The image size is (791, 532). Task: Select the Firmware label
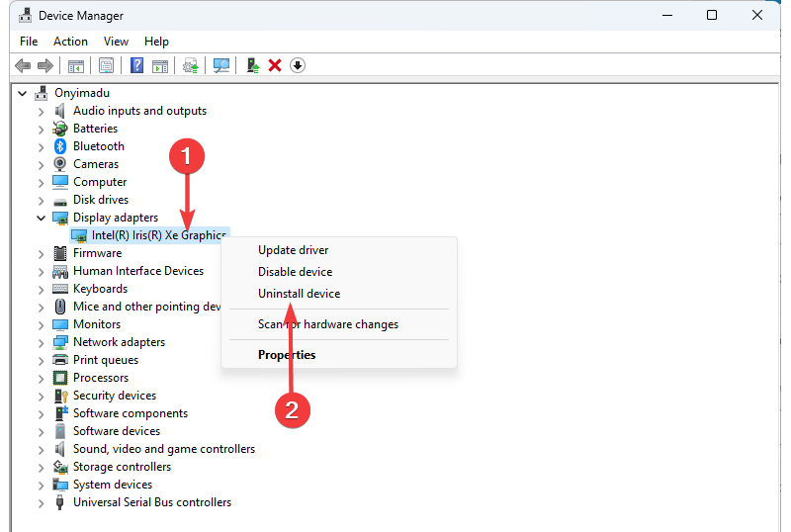(97, 253)
